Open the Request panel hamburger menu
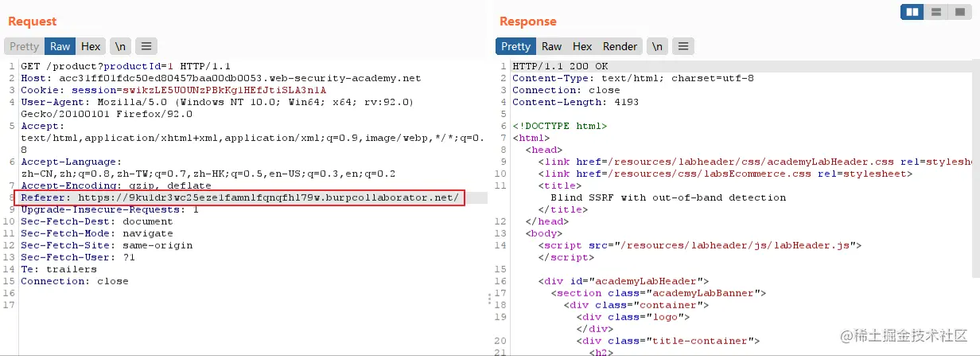This screenshot has width=980, height=356. coord(146,46)
